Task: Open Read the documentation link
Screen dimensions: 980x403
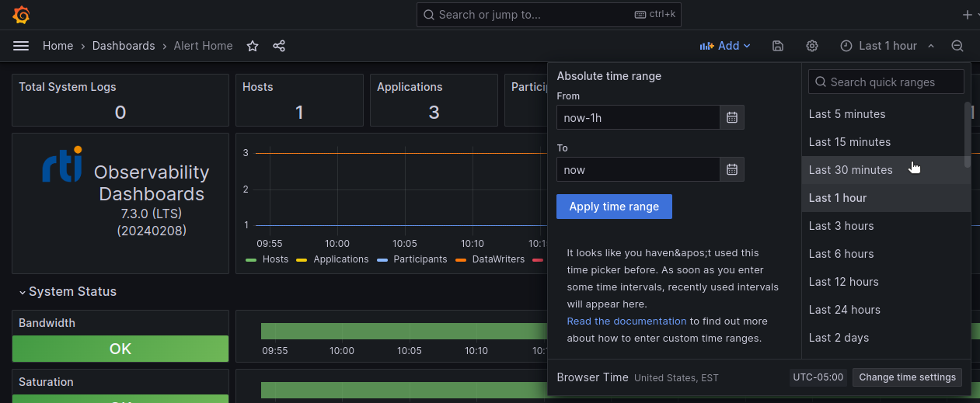Action: (x=626, y=321)
